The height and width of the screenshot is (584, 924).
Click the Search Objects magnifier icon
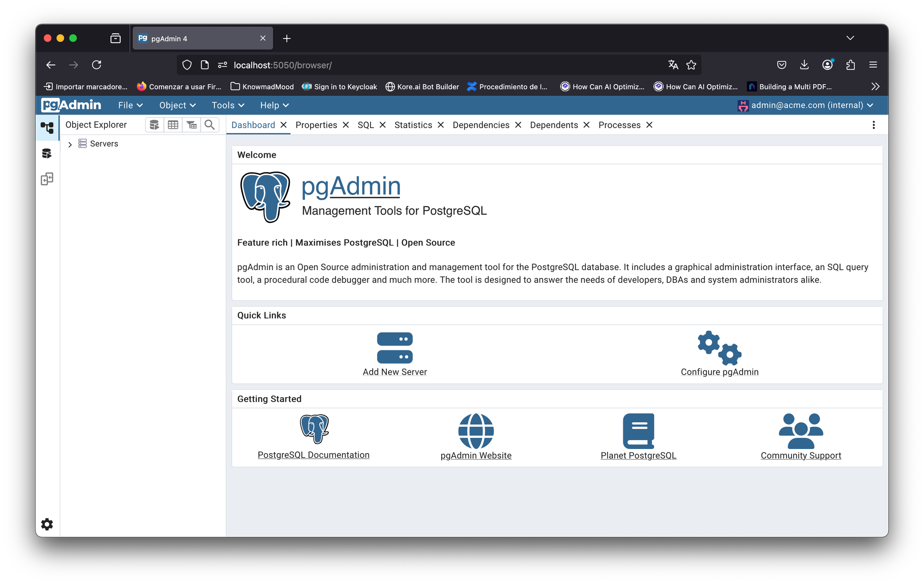210,125
